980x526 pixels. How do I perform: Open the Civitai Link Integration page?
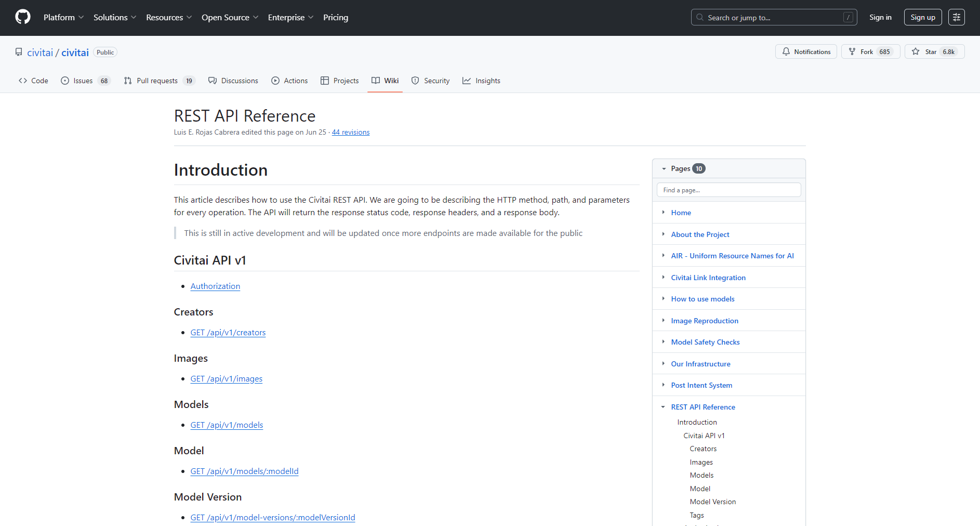(708, 278)
